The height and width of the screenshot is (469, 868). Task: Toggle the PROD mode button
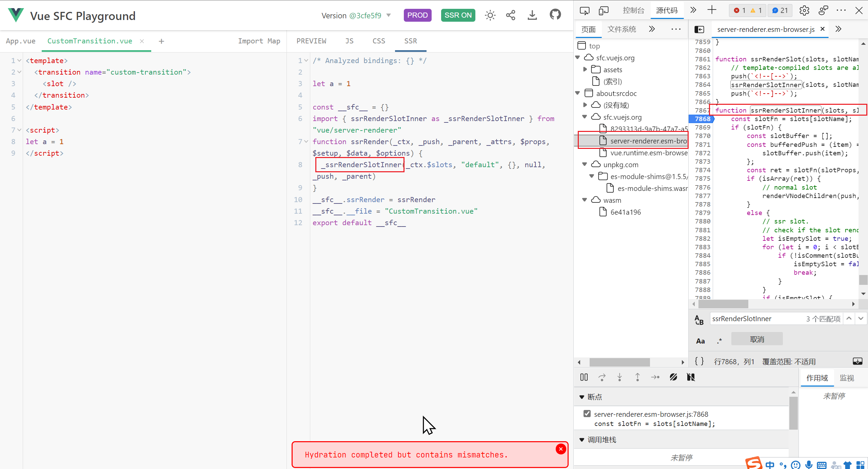[417, 15]
